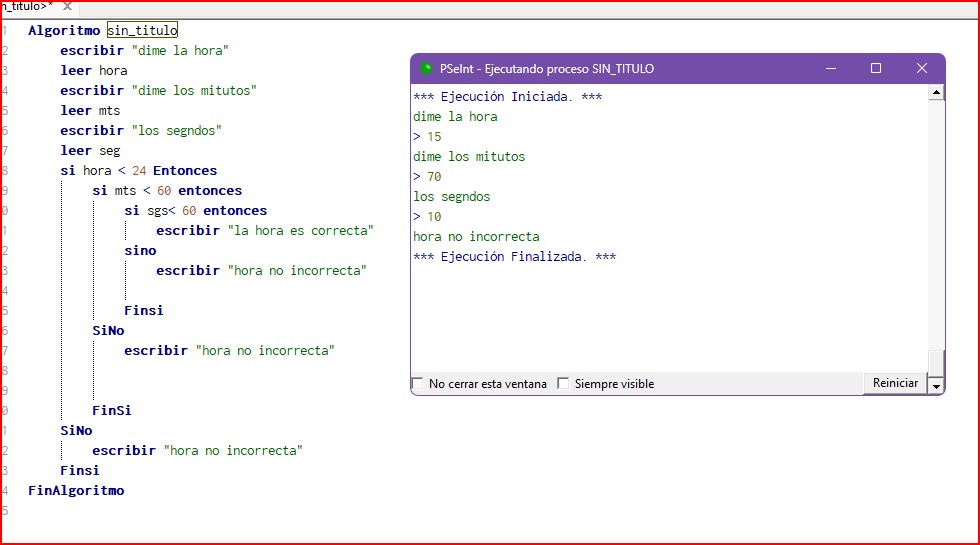Toggle the 'Siempre visible' checkbox
Image resolution: width=980 pixels, height=545 pixels.
click(563, 384)
